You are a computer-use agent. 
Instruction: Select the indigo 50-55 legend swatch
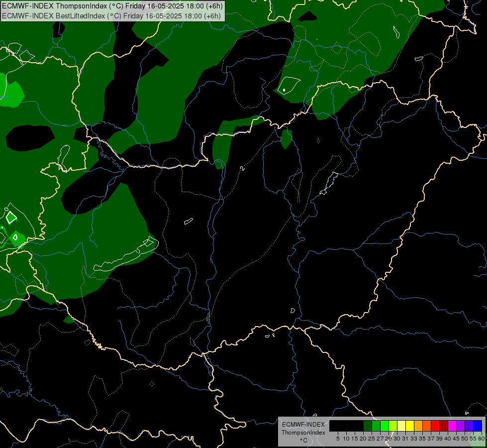coord(469,426)
